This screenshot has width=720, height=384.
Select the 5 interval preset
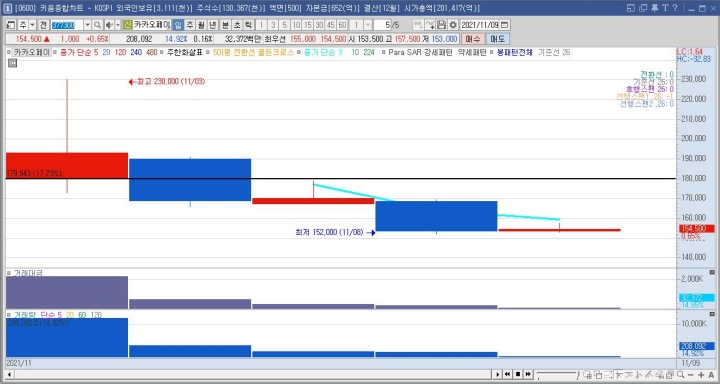[x=285, y=25]
